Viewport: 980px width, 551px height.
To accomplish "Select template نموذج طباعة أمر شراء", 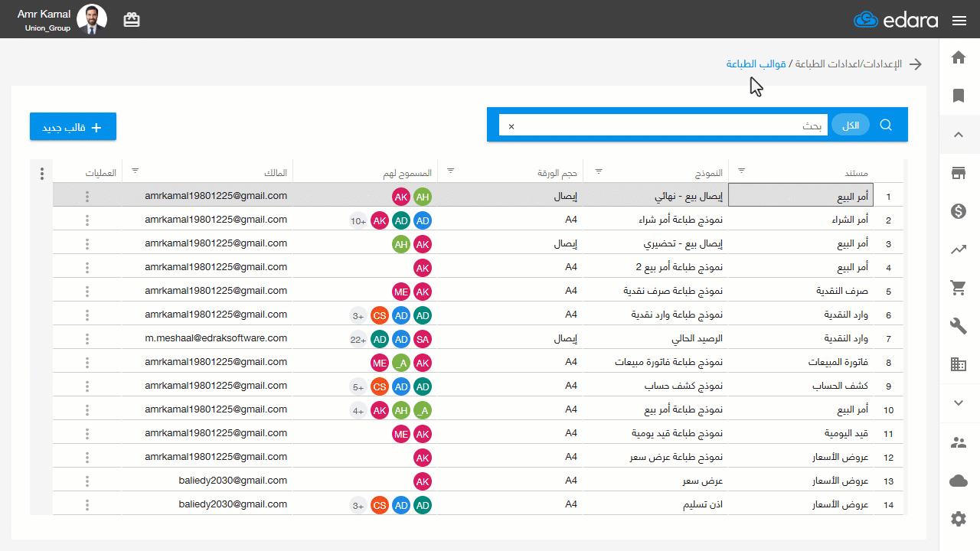I will 681,220.
